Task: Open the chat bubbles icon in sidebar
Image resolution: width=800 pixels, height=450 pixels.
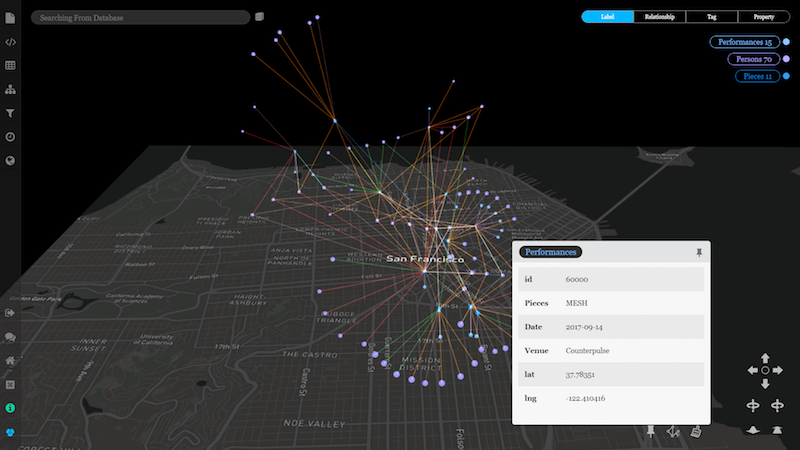Action: pos(10,337)
